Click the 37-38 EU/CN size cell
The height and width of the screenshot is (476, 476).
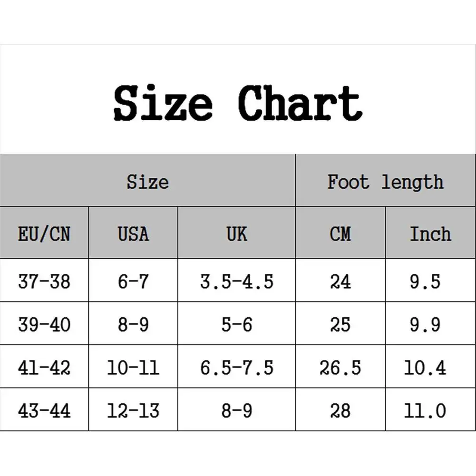coord(44,282)
